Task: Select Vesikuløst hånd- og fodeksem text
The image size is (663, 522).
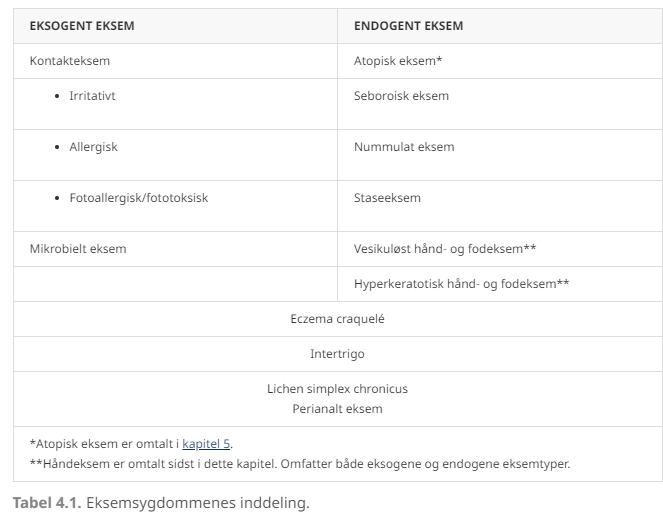Action: coord(445,249)
